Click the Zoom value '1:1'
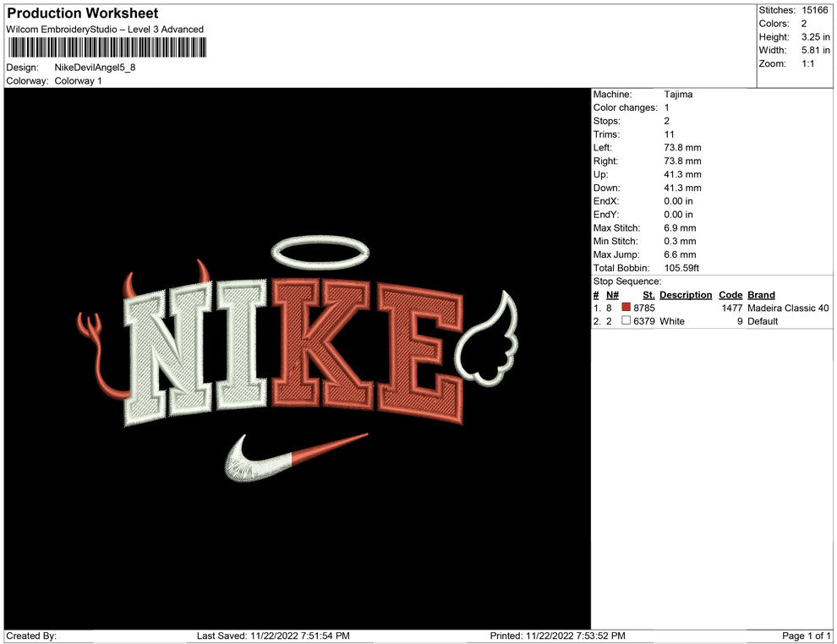 click(x=808, y=63)
